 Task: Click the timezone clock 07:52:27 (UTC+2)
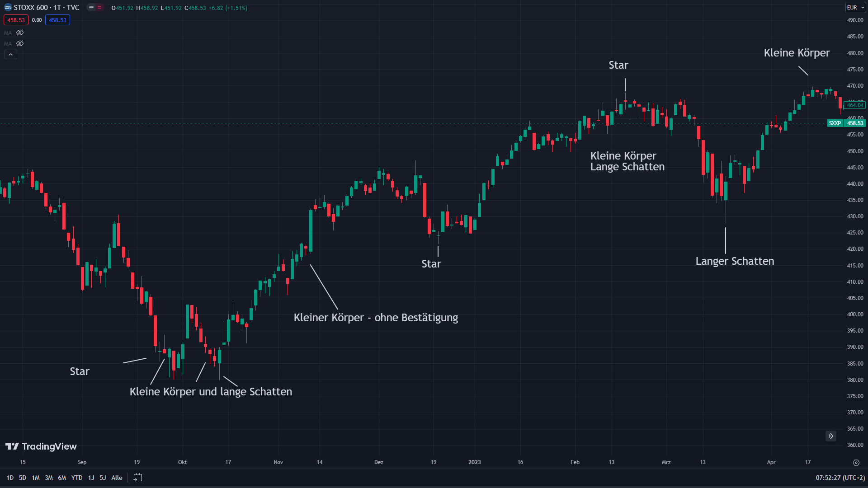840,478
